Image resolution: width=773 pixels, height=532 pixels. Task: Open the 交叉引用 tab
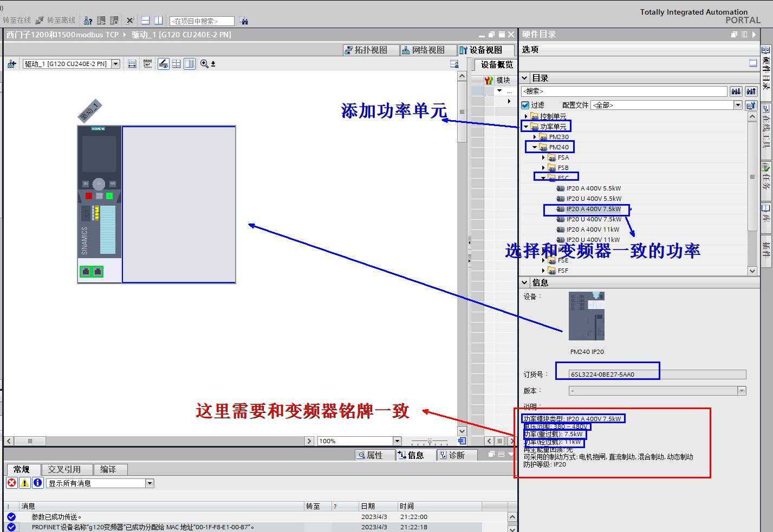[x=64, y=469]
